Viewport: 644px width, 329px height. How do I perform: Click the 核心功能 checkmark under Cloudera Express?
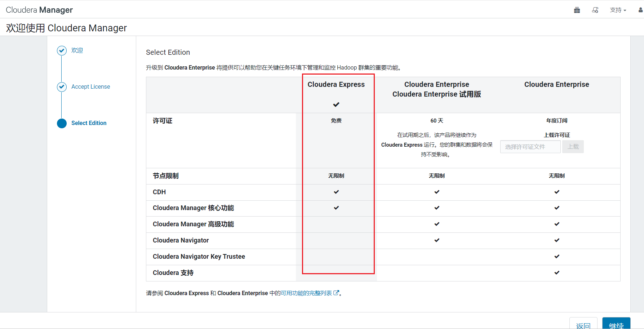(336, 208)
